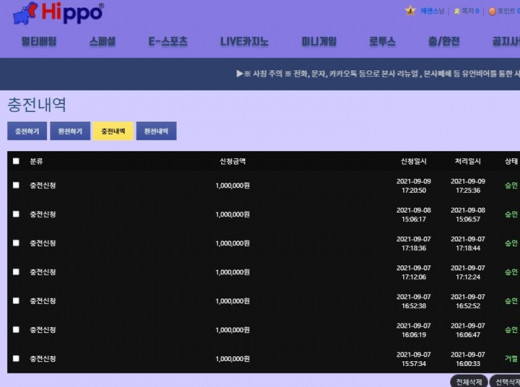Open the LIVE카지노 menu item
This screenshot has width=520, height=387.
[x=244, y=42]
